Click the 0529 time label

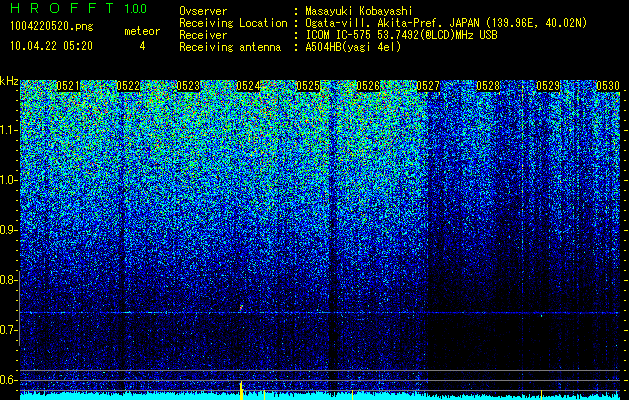(548, 86)
